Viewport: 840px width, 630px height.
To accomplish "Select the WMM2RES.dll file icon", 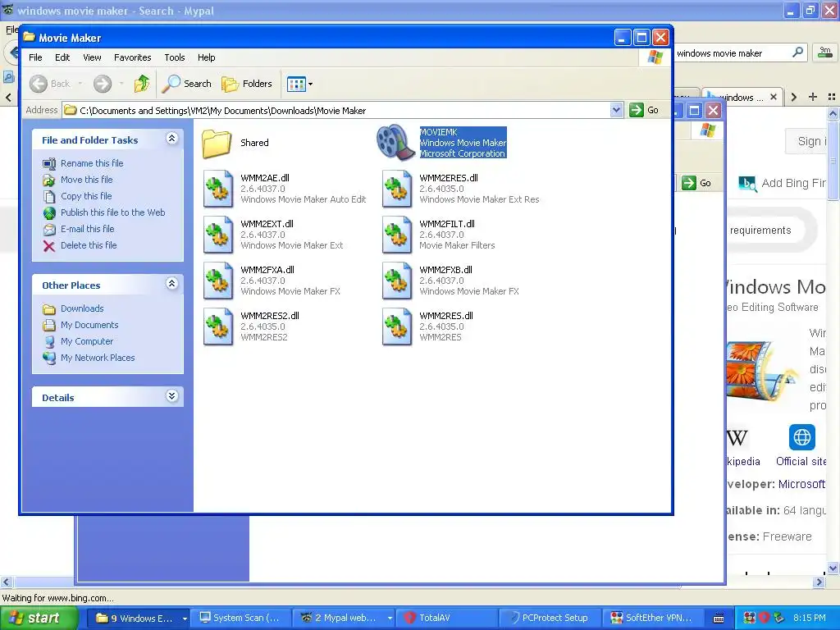I will point(397,326).
